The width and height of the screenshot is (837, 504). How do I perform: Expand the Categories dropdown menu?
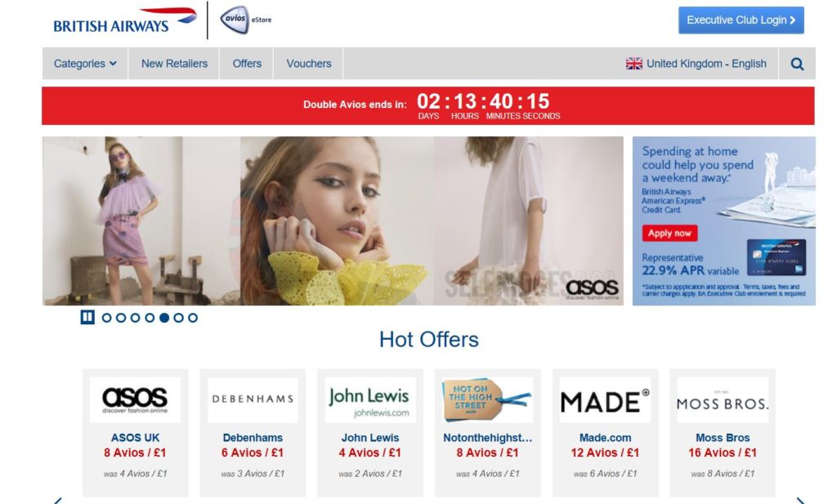[85, 64]
